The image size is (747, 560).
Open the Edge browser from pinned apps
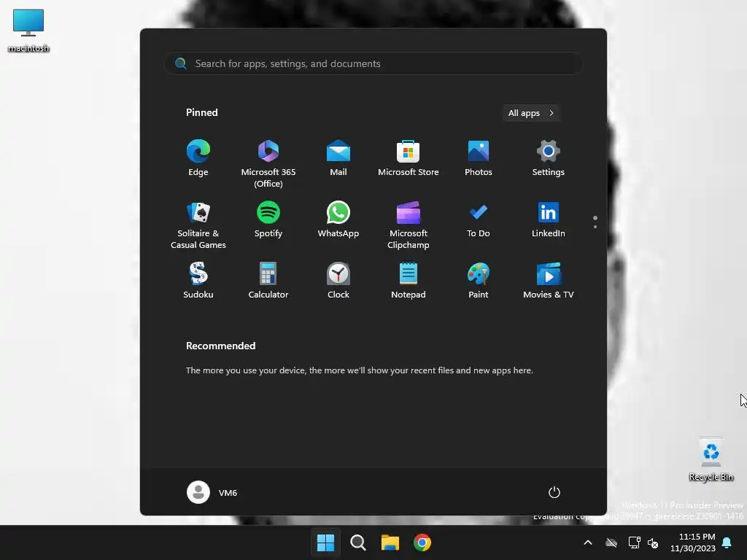pos(198,158)
